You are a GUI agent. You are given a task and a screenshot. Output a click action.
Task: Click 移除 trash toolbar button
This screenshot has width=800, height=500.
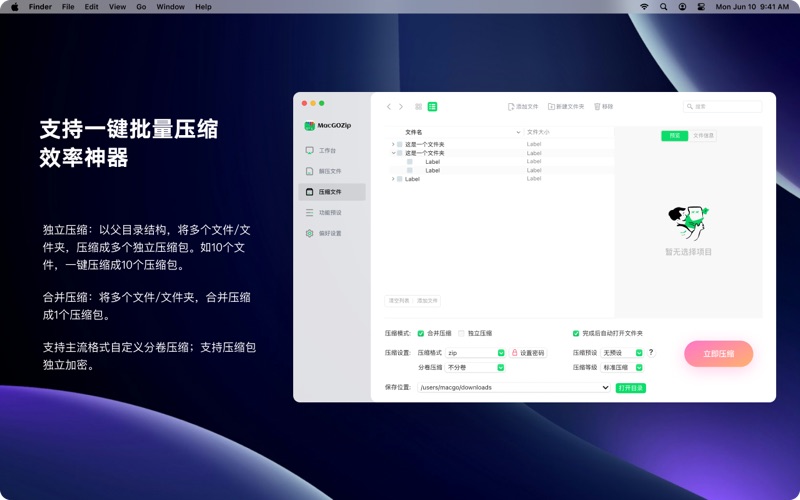click(x=604, y=107)
